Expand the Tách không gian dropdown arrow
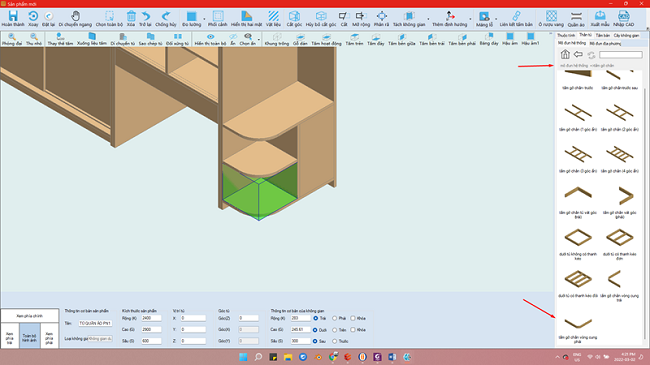650x365 pixels. click(428, 19)
